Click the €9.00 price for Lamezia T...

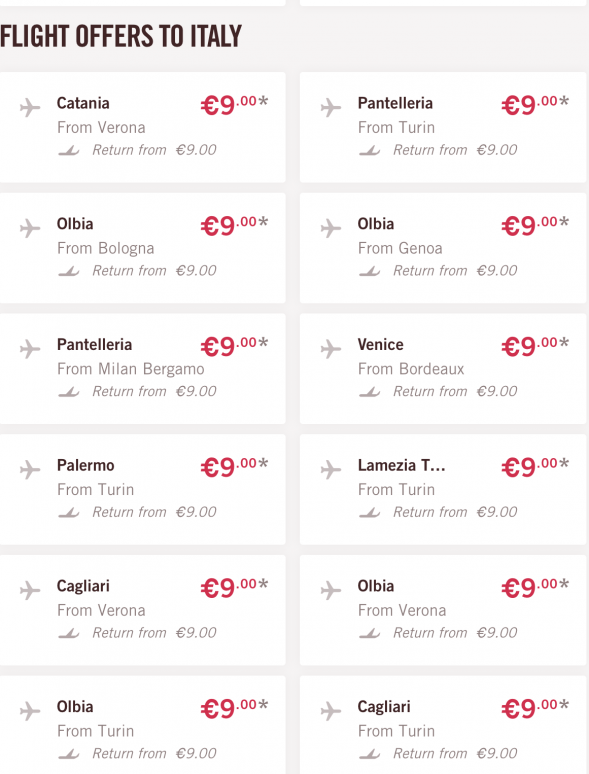[x=535, y=466]
